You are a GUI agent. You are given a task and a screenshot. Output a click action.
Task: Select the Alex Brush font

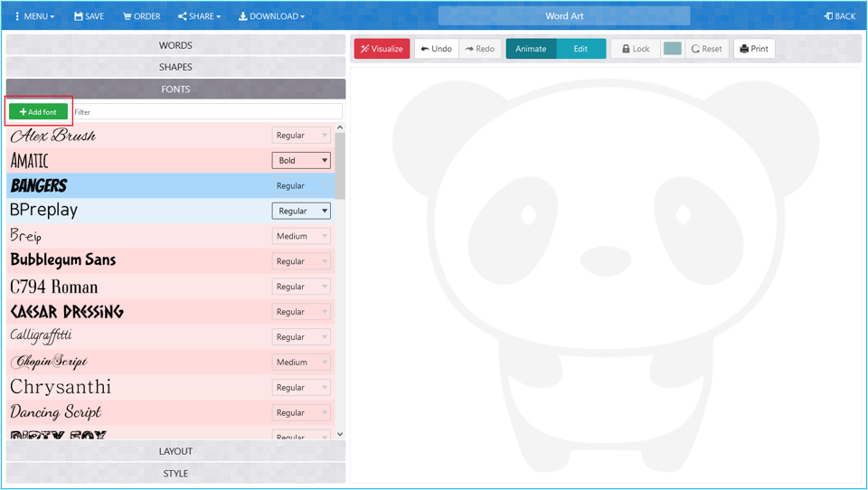coord(53,135)
